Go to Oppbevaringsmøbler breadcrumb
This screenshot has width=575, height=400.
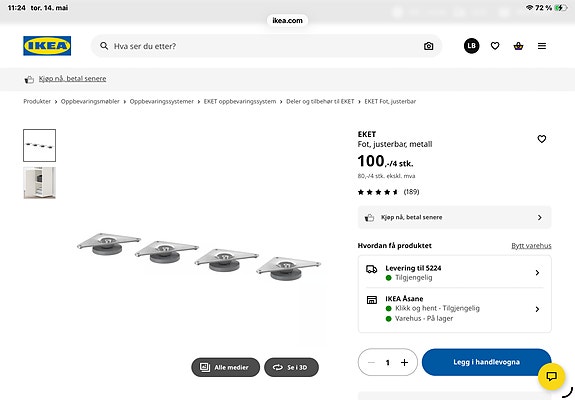(x=90, y=102)
